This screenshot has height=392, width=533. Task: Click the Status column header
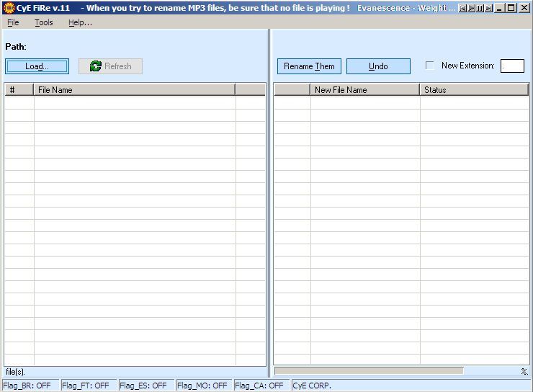click(474, 90)
